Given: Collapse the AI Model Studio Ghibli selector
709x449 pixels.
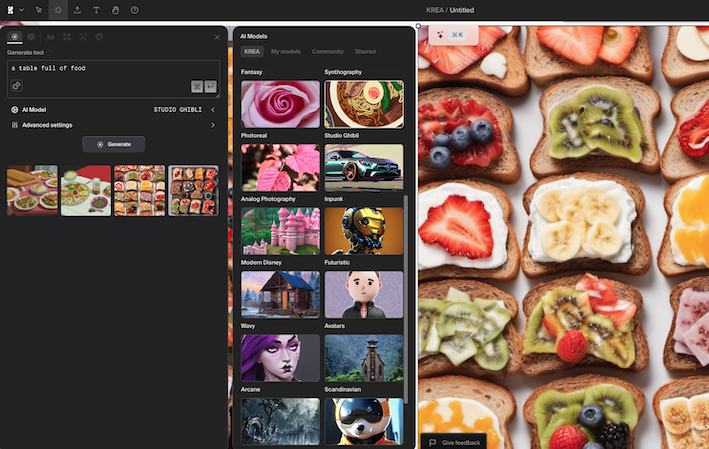Looking at the screenshot, I should pos(213,109).
